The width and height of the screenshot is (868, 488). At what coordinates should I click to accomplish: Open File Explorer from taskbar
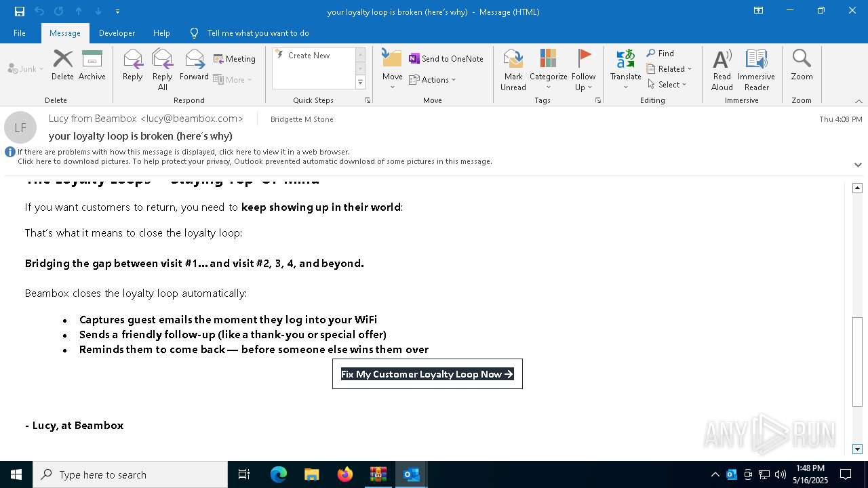point(311,474)
